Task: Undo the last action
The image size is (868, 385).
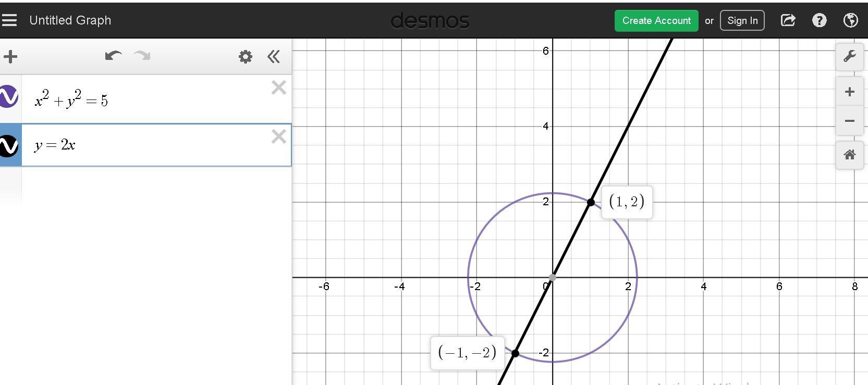Action: click(113, 56)
